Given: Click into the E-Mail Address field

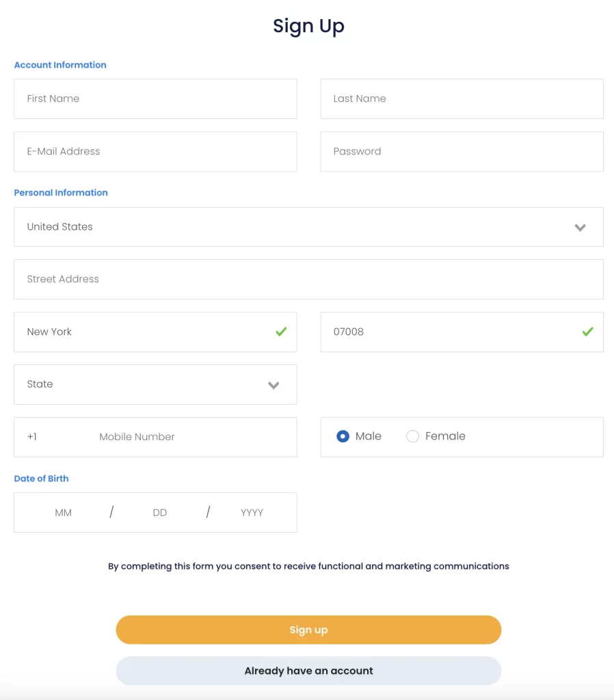Looking at the screenshot, I should click(x=155, y=151).
